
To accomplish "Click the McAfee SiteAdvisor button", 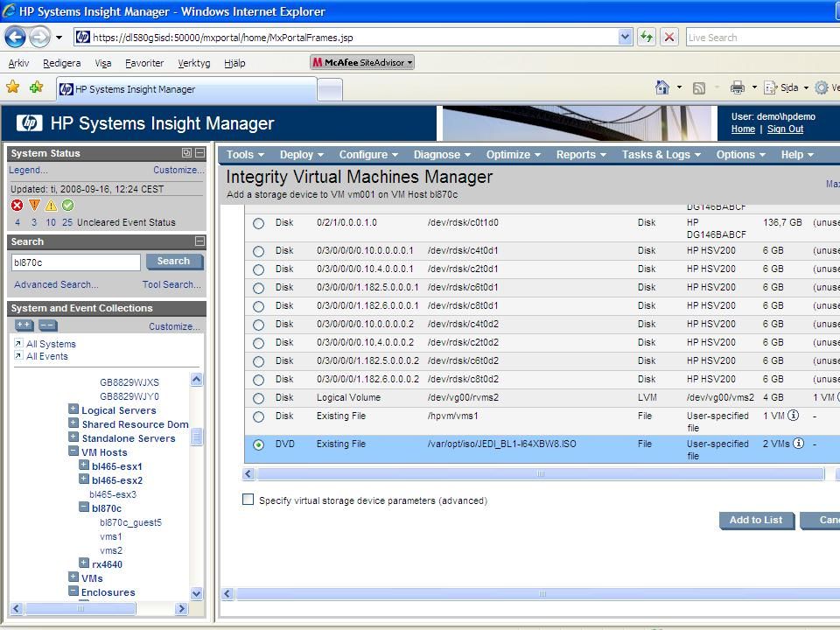I will [x=362, y=62].
